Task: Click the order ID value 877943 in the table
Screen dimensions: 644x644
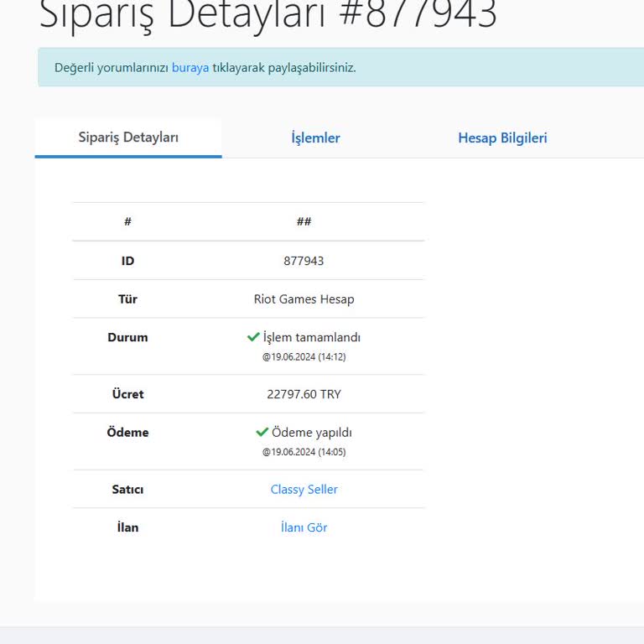Action: [x=304, y=261]
